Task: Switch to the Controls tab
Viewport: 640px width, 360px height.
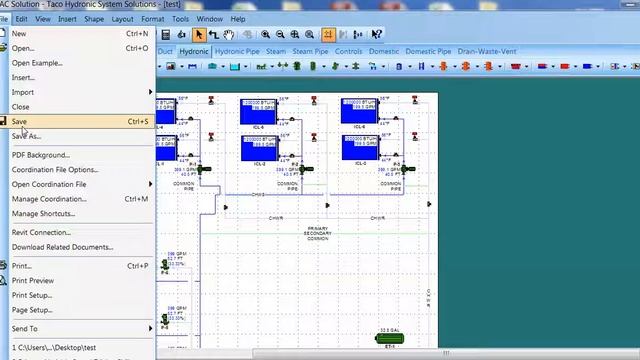Action: click(x=348, y=52)
